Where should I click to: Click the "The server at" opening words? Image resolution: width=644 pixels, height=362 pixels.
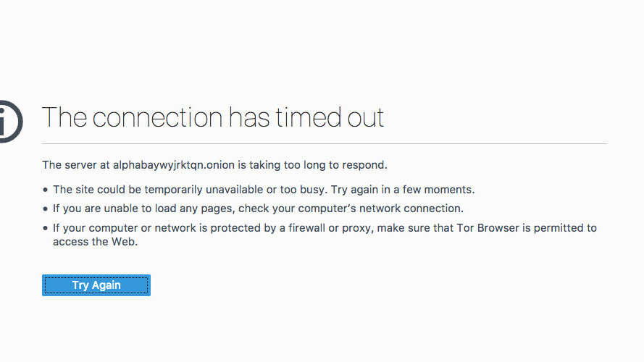[76, 165]
